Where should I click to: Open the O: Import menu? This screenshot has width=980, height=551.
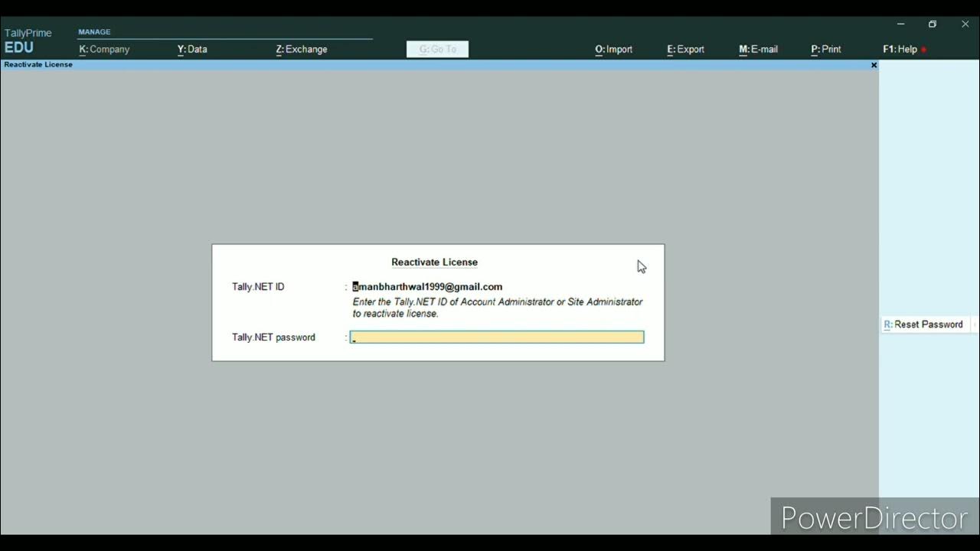613,49
